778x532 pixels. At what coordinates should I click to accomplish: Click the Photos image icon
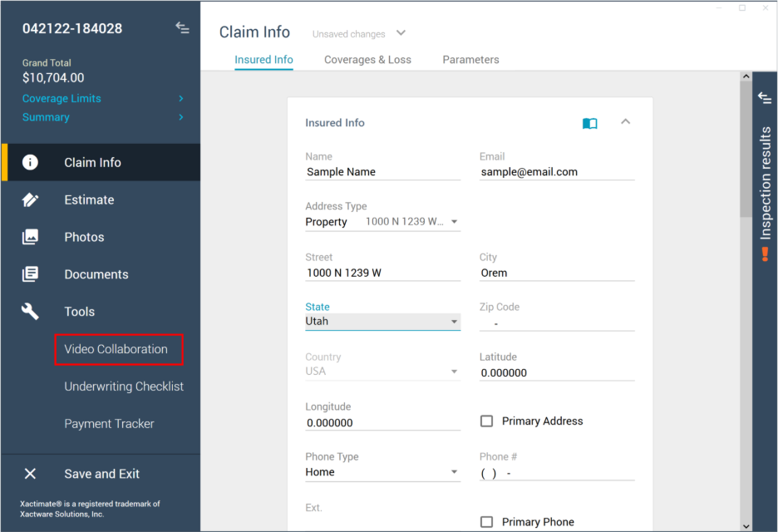30,238
